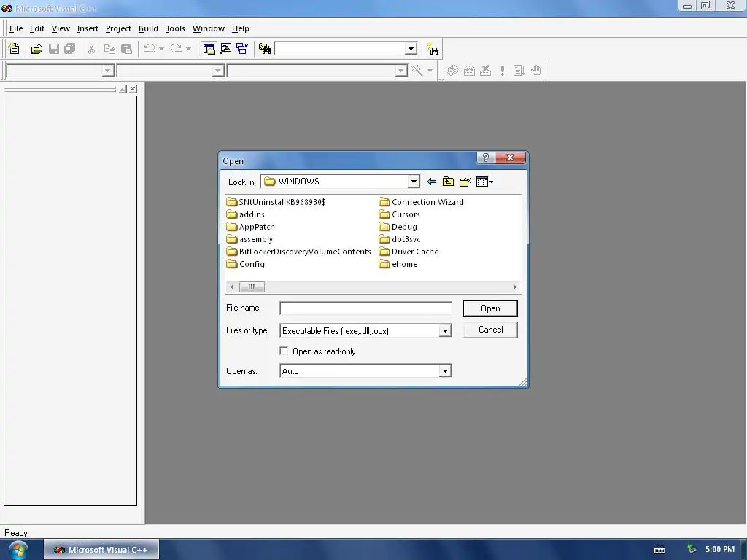Click the Paste clipboard toolbar icon
This screenshot has width=747, height=560.
(126, 49)
